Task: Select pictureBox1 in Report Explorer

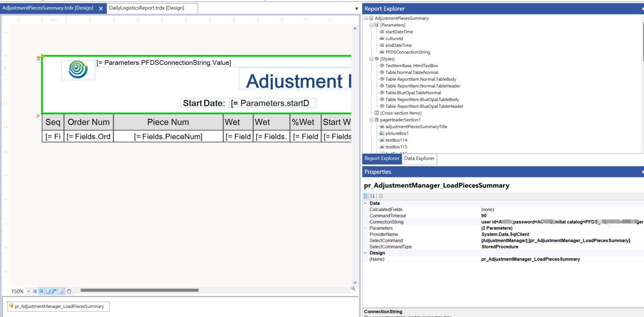Action: 397,133
